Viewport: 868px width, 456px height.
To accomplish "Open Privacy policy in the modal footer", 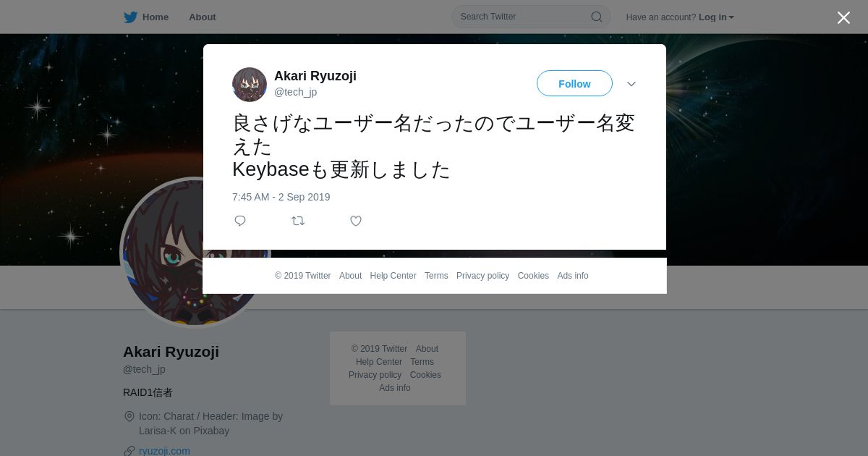I will tap(482, 276).
